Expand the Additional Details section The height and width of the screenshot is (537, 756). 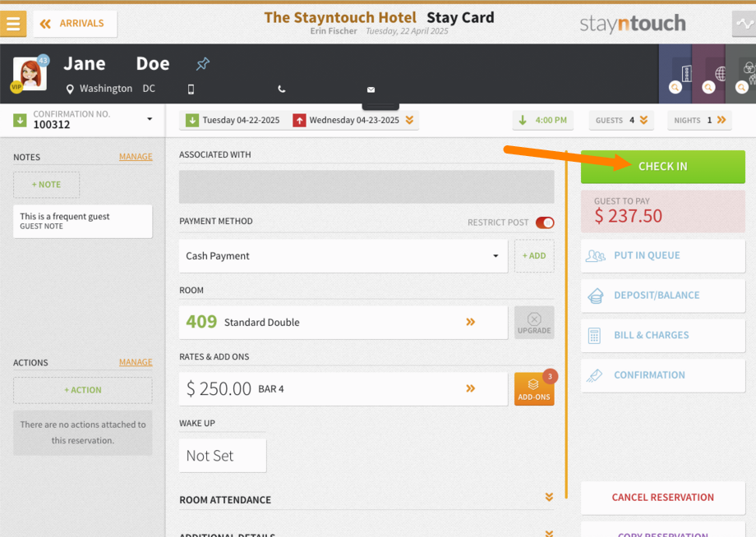click(x=366, y=534)
